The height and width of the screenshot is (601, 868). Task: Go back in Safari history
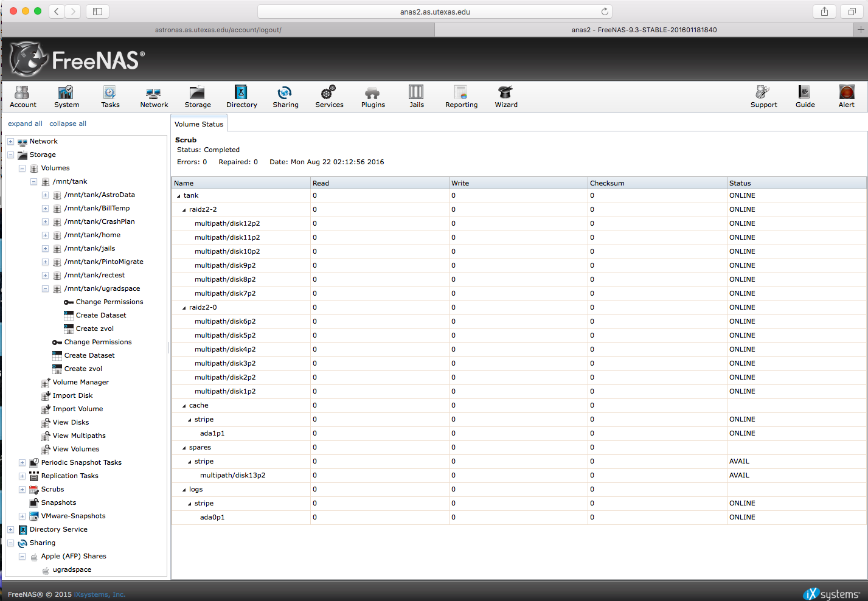point(57,11)
